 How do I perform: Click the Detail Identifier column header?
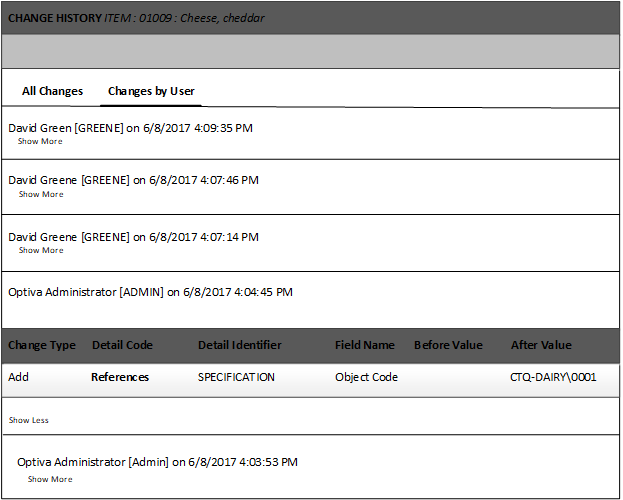(240, 345)
